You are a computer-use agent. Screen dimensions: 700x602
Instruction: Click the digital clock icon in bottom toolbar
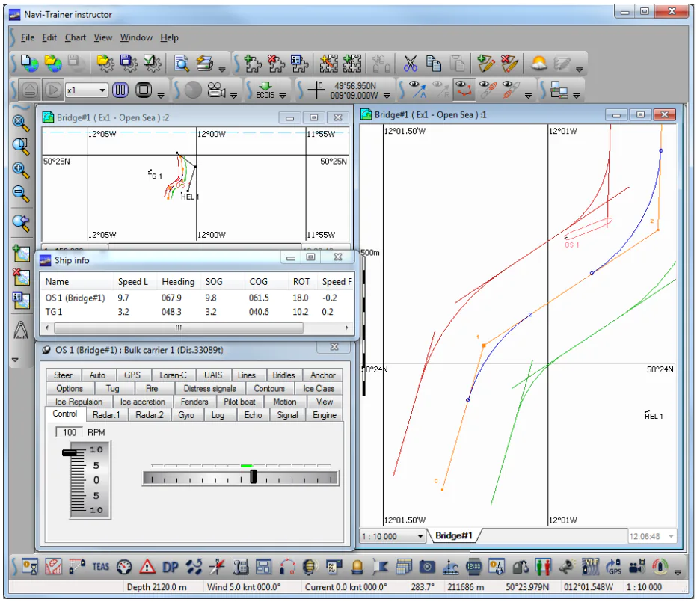(x=473, y=567)
